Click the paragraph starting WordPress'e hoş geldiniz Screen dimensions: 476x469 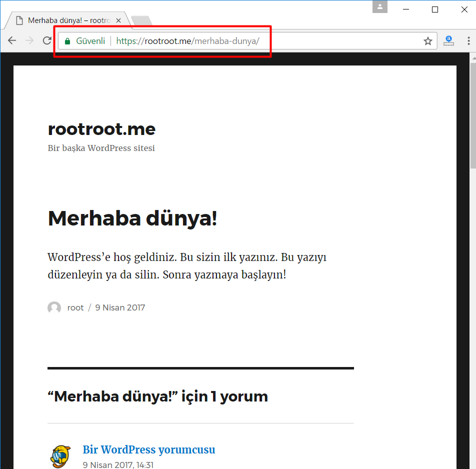tap(187, 265)
